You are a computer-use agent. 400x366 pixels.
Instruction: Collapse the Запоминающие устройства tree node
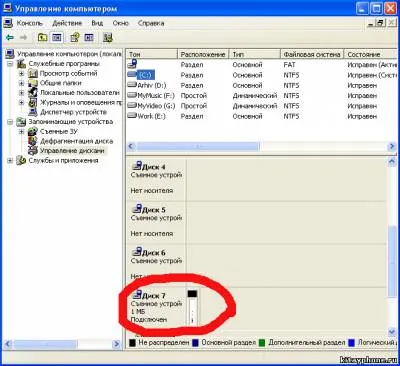coord(10,122)
